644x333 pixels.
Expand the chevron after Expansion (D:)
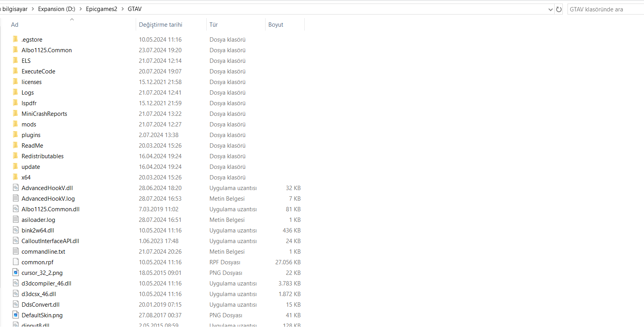point(81,9)
